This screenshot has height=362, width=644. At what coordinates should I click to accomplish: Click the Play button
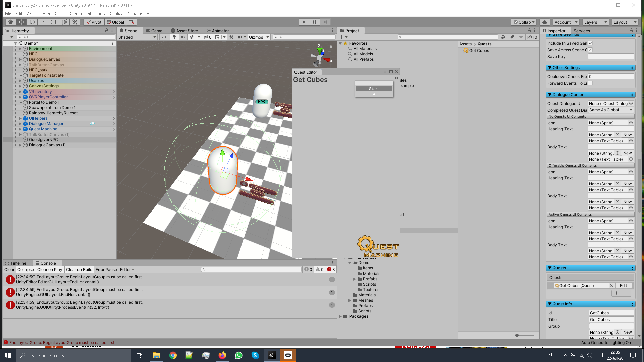(x=304, y=22)
